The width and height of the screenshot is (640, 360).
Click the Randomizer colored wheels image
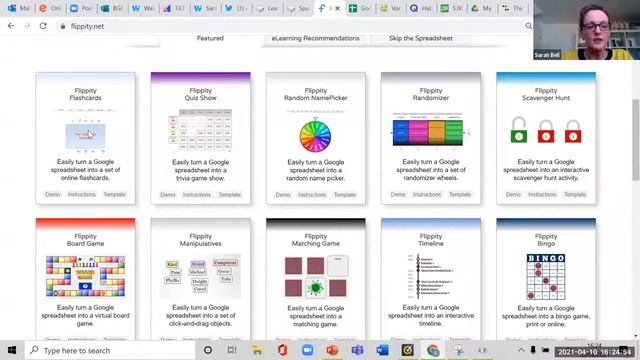[428, 133]
